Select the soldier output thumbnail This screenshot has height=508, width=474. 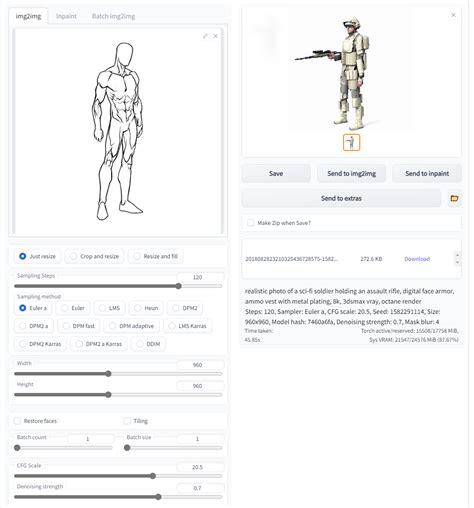[x=351, y=142]
